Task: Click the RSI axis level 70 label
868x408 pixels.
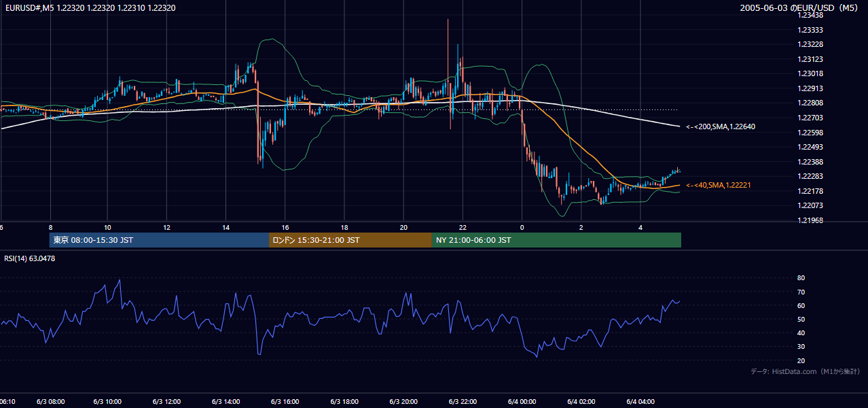Action: [x=801, y=292]
